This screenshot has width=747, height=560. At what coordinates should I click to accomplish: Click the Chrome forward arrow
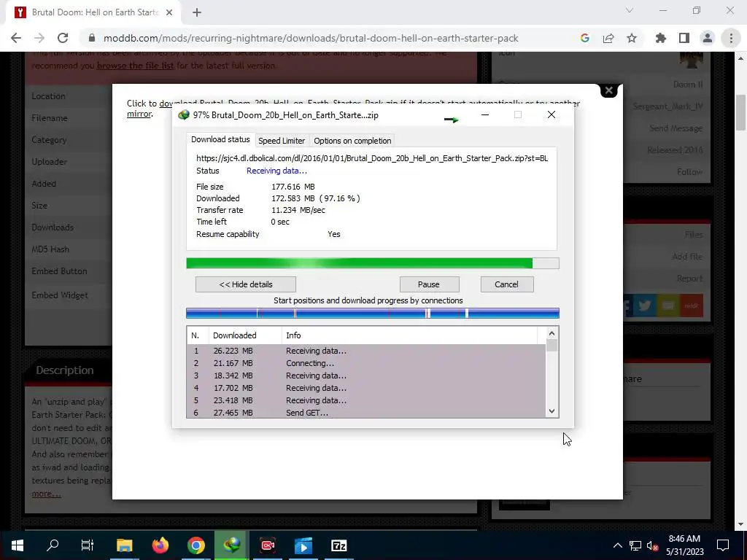tap(39, 38)
